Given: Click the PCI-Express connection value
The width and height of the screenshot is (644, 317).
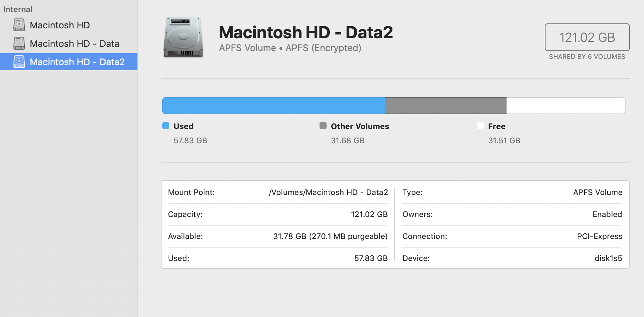Looking at the screenshot, I should tap(599, 237).
